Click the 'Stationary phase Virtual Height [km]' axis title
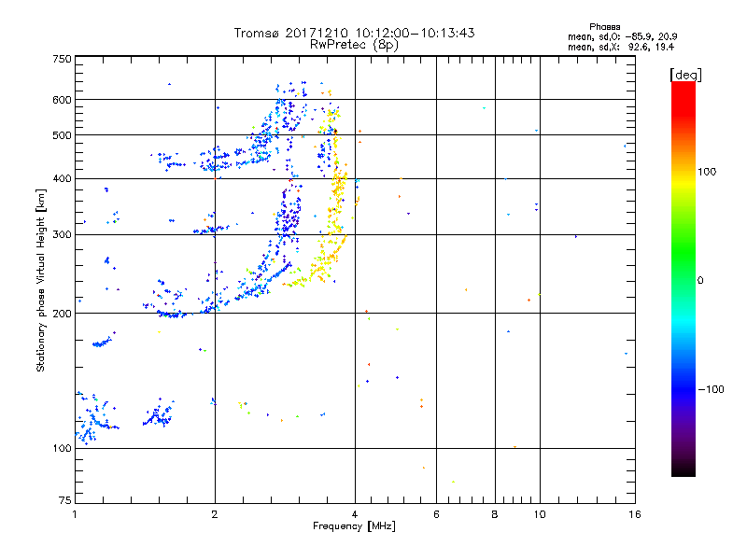The height and width of the screenshot is (560, 747). (41, 280)
